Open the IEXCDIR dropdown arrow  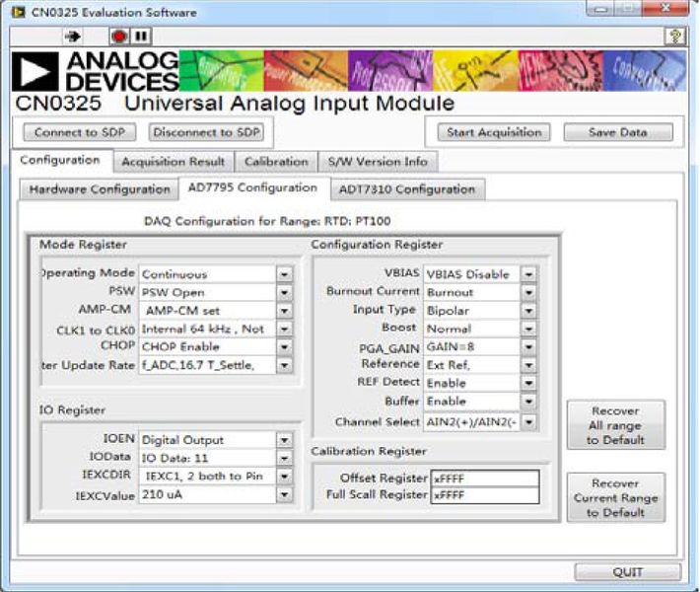[284, 477]
